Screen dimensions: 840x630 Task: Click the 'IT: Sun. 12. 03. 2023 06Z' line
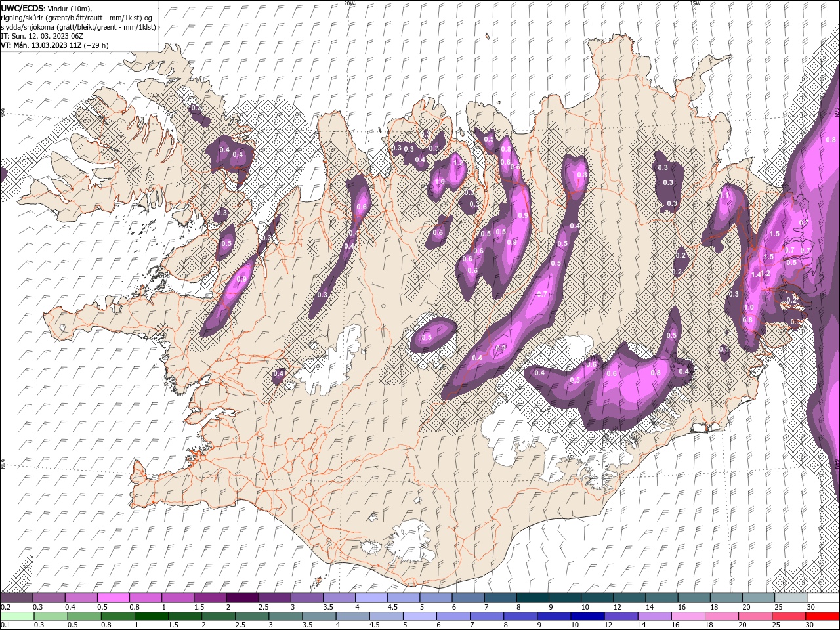click(42, 36)
